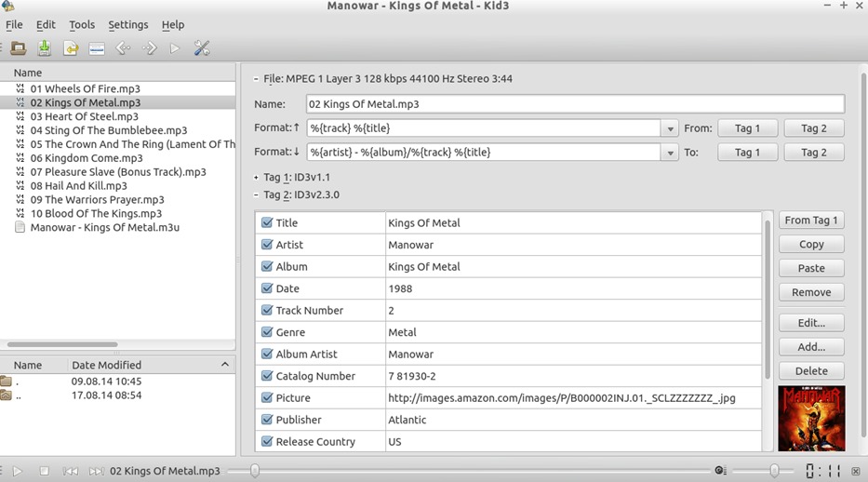Click the From Tag 1 side button
The width and height of the screenshot is (868, 482).
(x=811, y=221)
